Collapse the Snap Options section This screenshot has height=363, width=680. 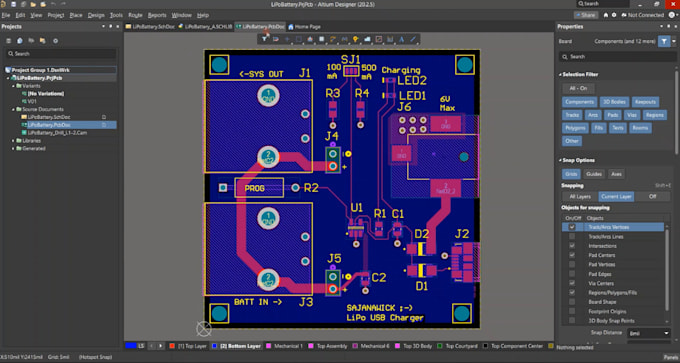(560, 160)
